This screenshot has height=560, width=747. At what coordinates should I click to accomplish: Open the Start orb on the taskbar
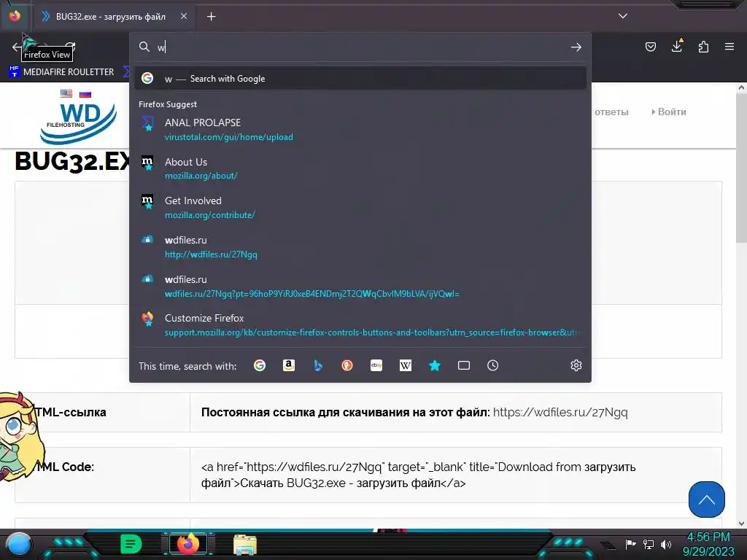[x=18, y=545]
